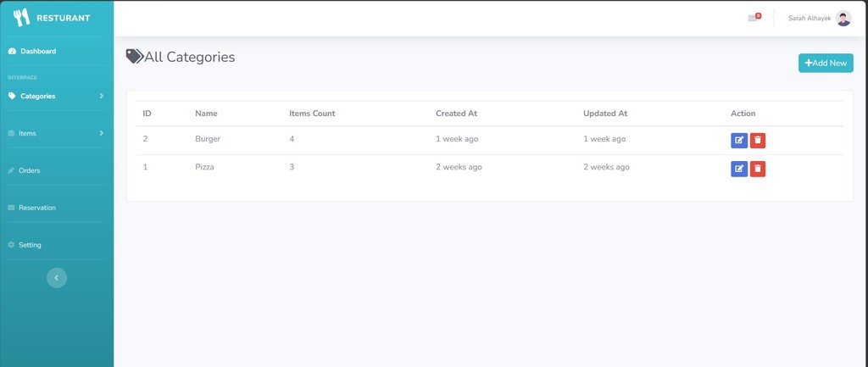This screenshot has height=367, width=868.
Task: Click the RESTURANT brand link
Action: (x=63, y=18)
